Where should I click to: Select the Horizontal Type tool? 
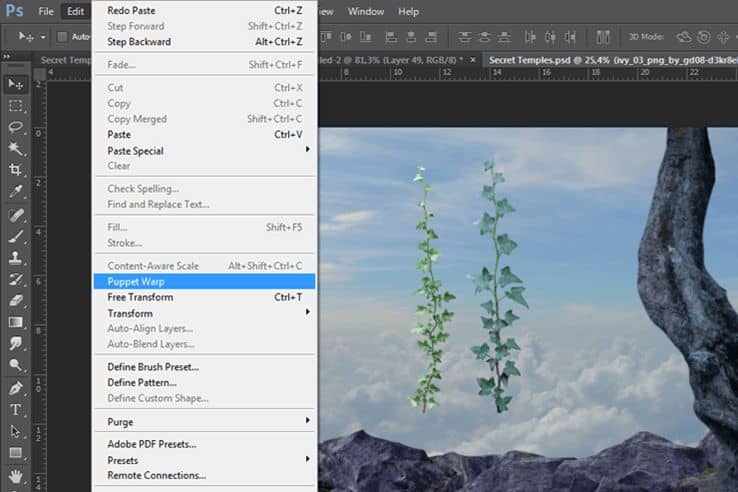pos(16,410)
